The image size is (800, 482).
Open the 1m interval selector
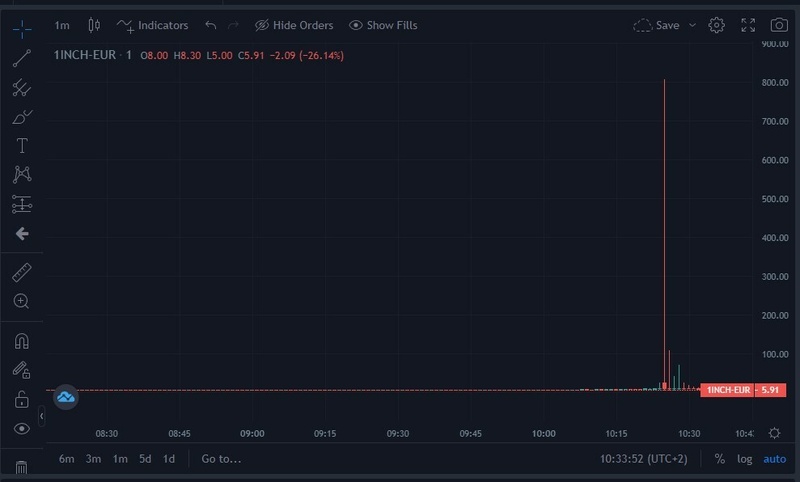[x=62, y=26]
